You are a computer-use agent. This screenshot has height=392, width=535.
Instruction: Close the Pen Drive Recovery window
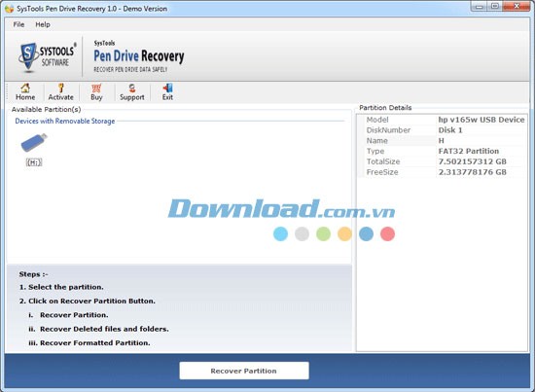517,6
